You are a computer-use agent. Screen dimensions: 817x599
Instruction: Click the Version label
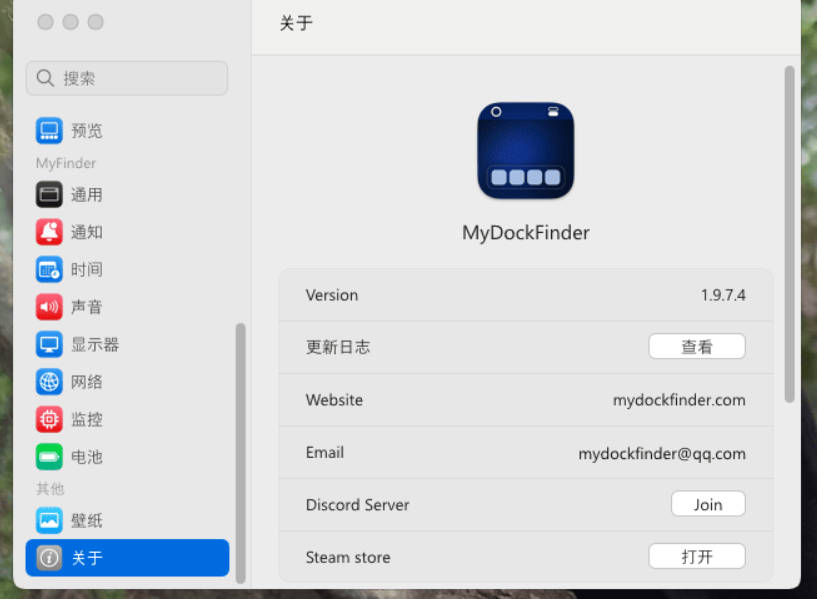coord(332,295)
